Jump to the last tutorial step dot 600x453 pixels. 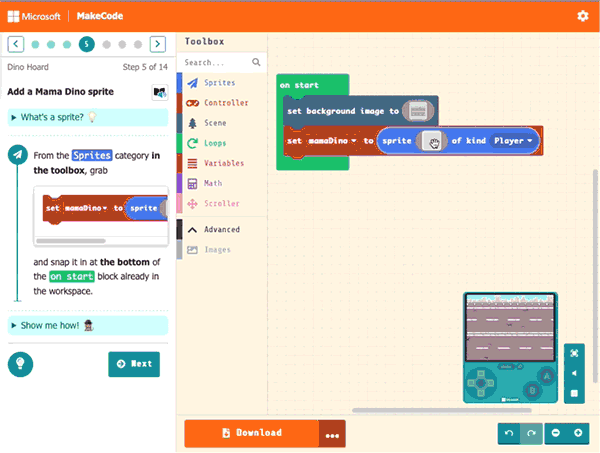point(138,44)
